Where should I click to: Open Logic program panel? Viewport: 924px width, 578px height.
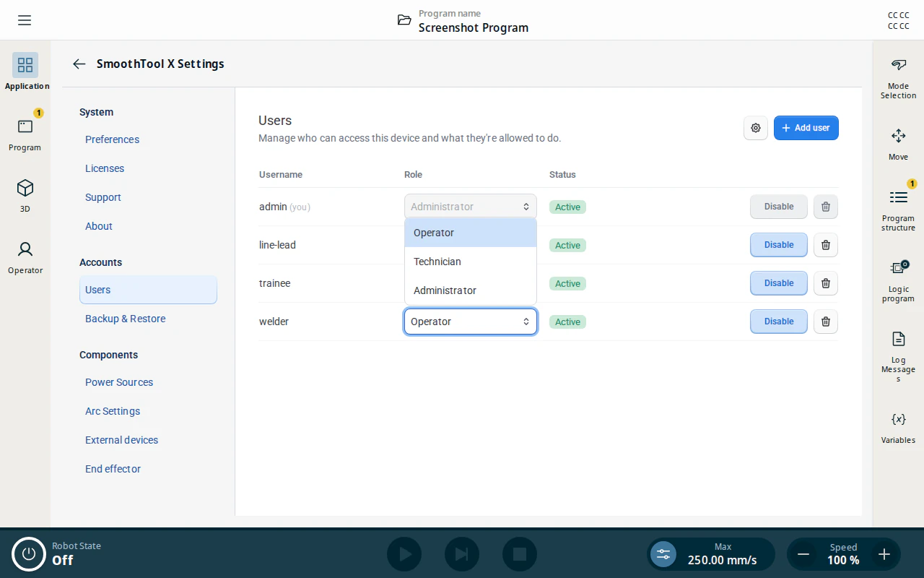coord(898,281)
